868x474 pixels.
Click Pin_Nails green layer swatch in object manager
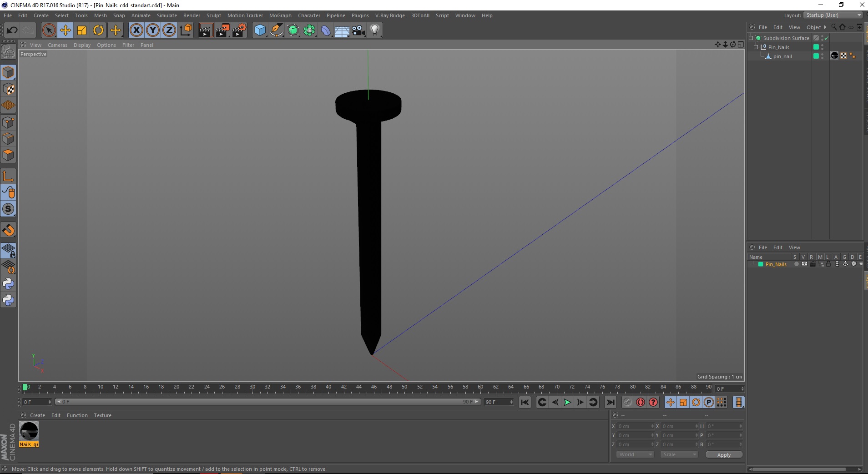816,47
